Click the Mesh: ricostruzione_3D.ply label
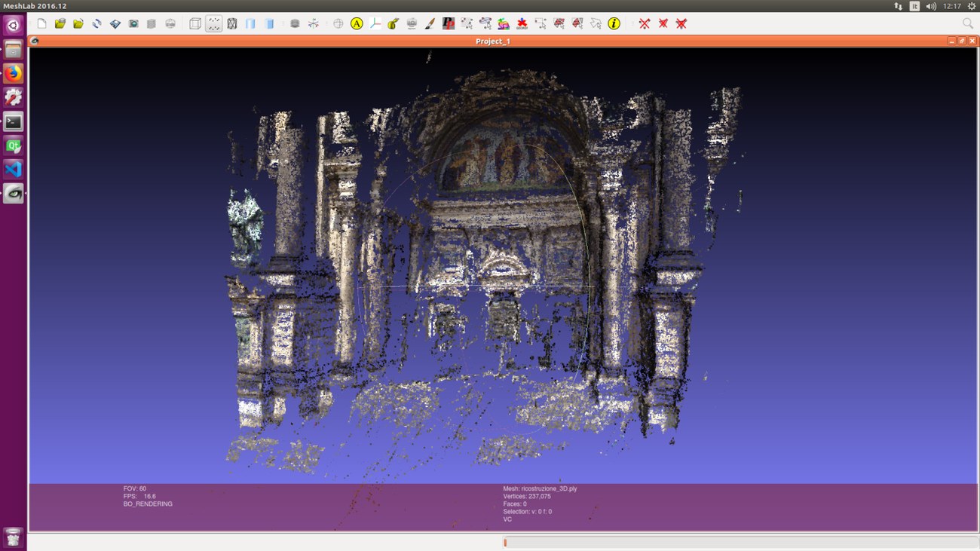980x551 pixels. coord(540,488)
